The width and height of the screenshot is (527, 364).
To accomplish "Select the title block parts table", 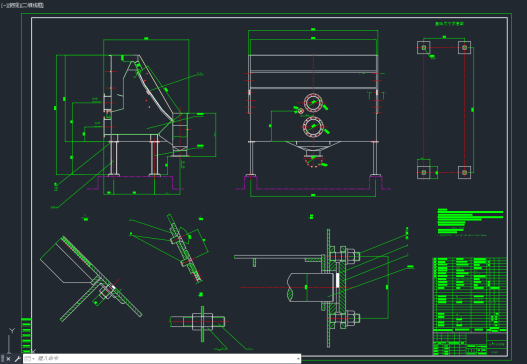I will coord(470,294).
